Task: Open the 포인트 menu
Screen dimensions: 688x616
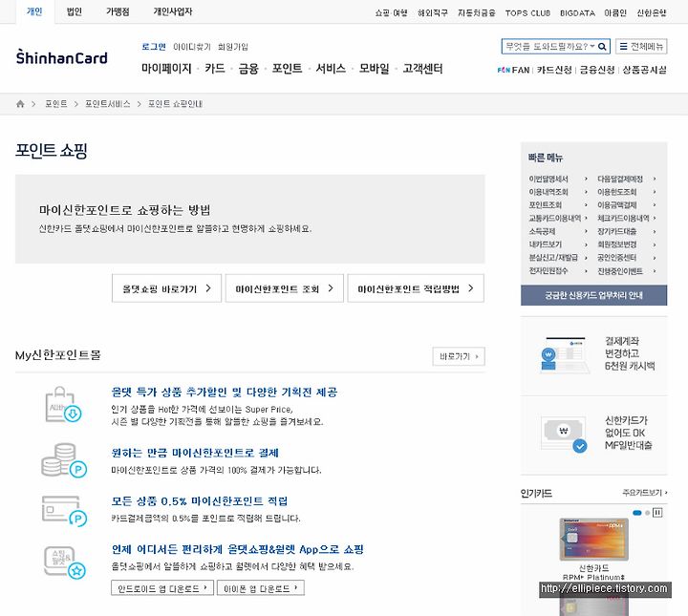Action: [x=287, y=69]
